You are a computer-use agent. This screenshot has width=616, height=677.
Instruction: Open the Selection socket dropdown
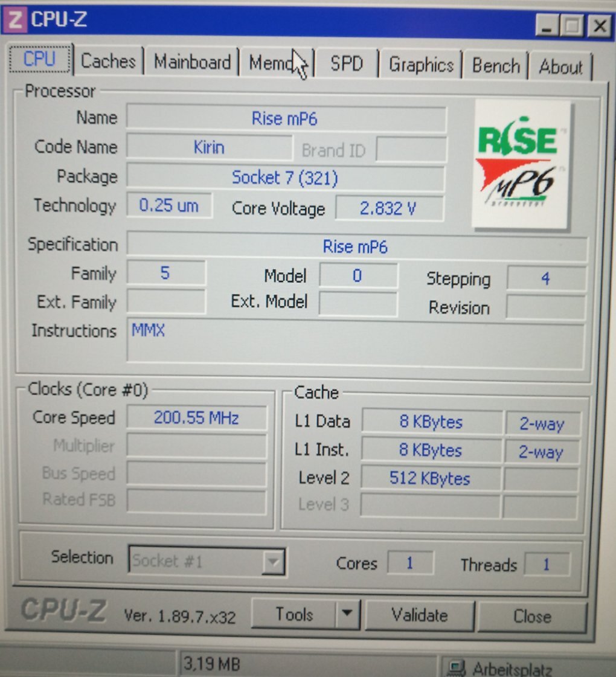(x=207, y=561)
